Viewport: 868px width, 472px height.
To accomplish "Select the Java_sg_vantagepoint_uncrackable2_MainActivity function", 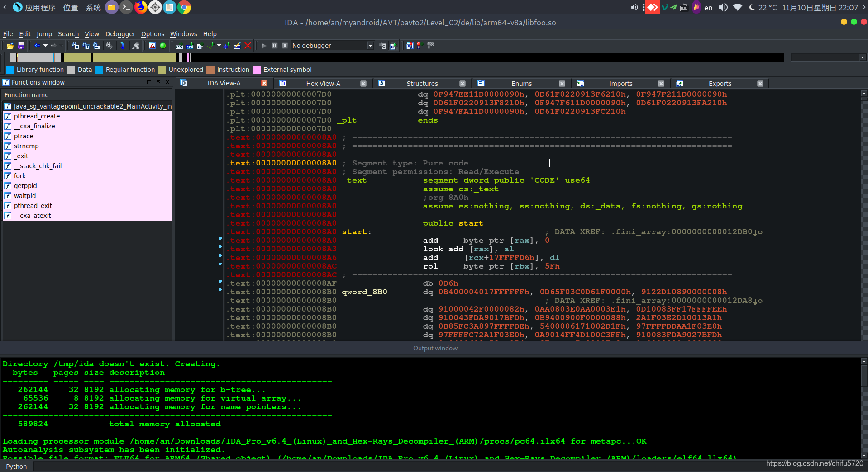I will pyautogui.click(x=88, y=106).
